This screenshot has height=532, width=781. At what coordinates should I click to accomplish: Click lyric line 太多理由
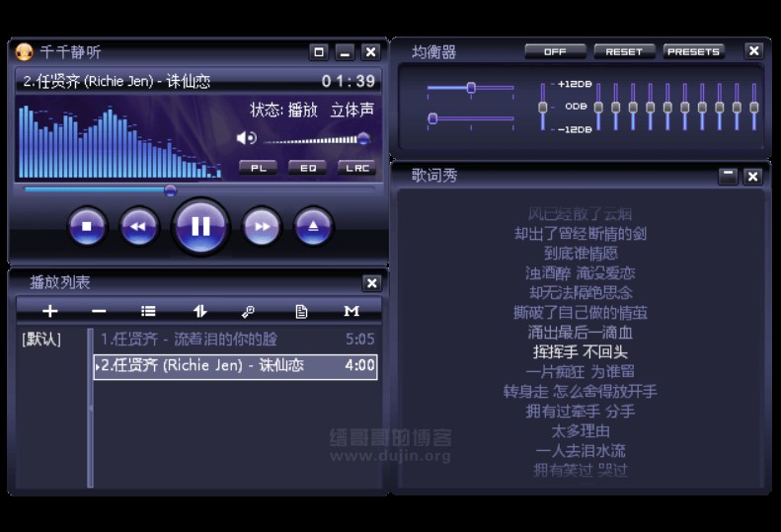(x=581, y=431)
